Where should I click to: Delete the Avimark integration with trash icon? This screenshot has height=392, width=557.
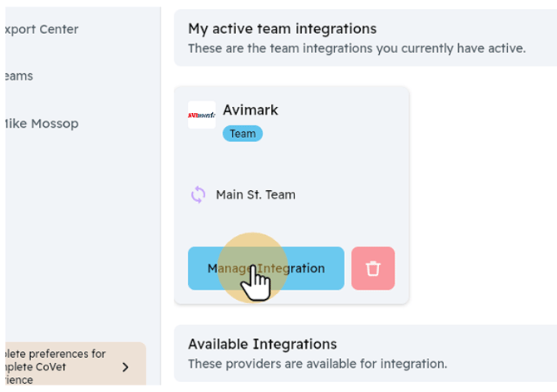pos(372,268)
